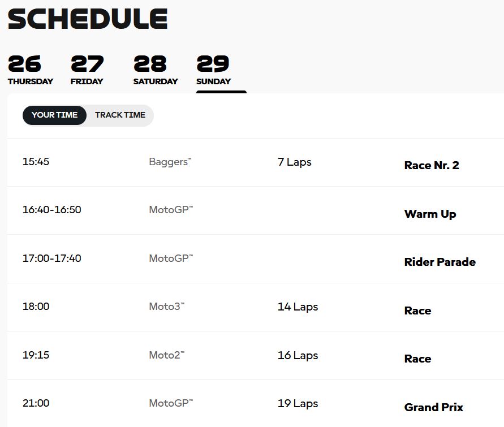Select the 28 Saturday tab

coord(156,70)
